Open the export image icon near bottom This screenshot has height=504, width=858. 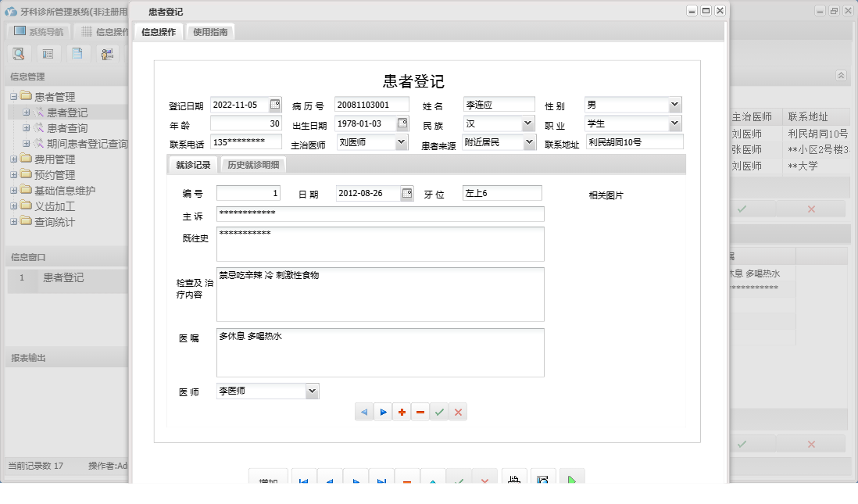[542, 478]
